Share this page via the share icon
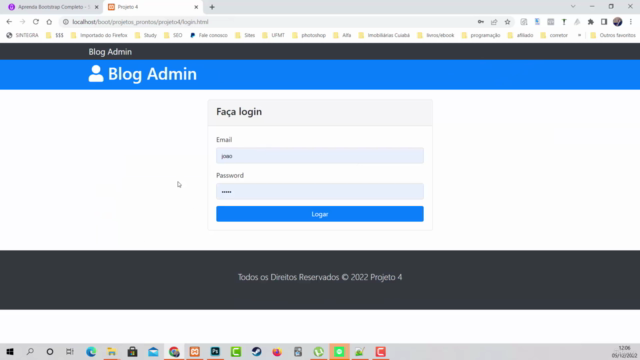The height and width of the screenshot is (360, 640). (494, 22)
